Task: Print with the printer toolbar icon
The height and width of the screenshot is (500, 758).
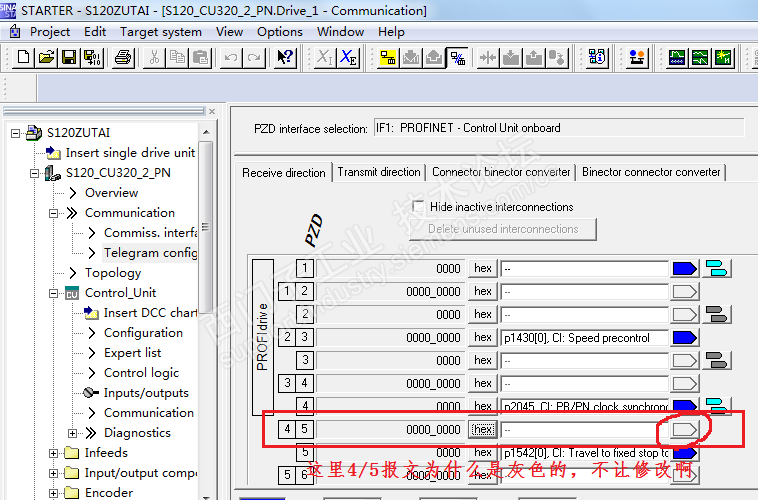Action: pyautogui.click(x=123, y=58)
